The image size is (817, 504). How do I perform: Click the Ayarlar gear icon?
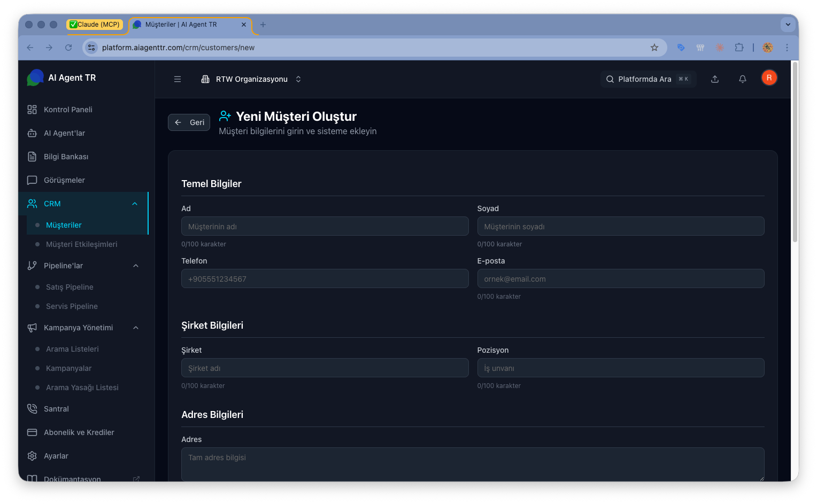click(32, 456)
